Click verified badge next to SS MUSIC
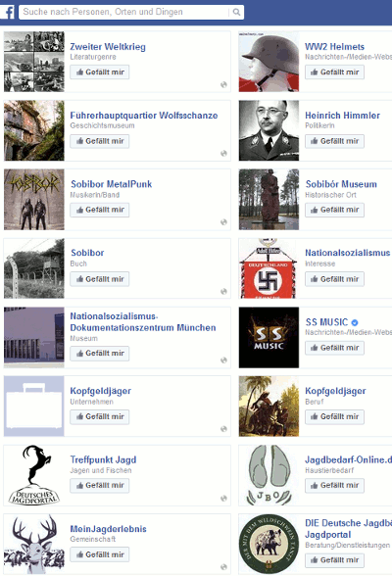This screenshot has height=576, width=392. (x=355, y=322)
